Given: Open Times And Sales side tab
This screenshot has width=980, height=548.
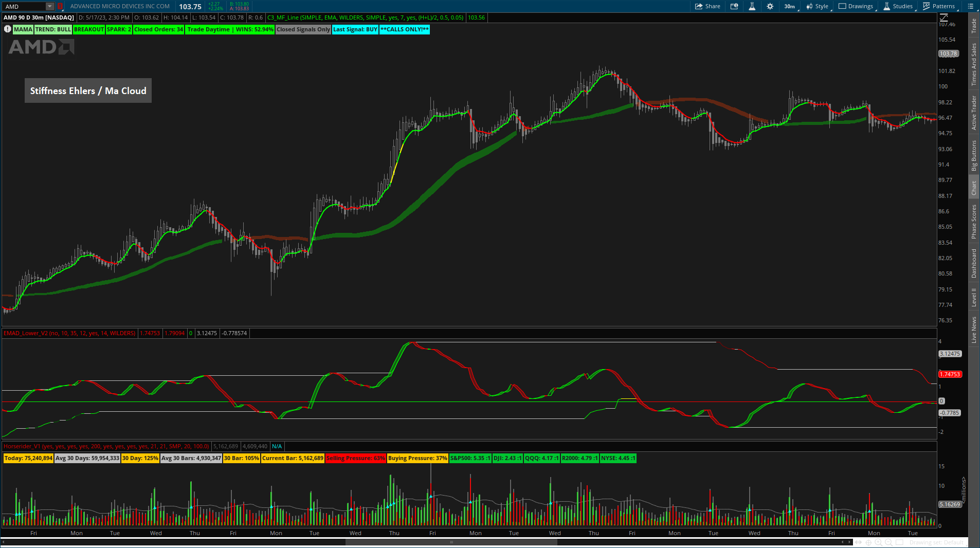Looking at the screenshot, I should click(974, 64).
